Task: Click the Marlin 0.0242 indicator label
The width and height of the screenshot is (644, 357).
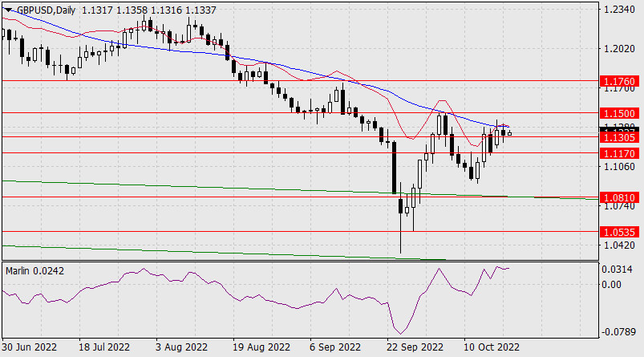Action: (x=34, y=270)
